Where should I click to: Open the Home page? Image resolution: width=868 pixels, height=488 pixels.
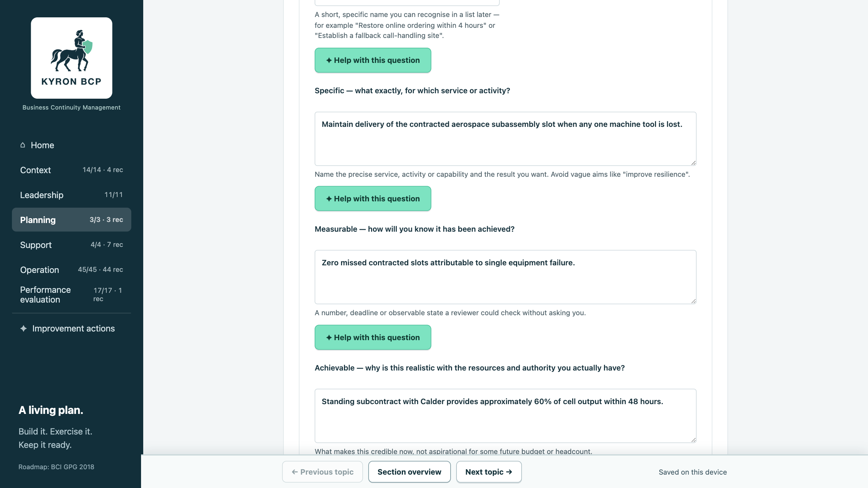(x=72, y=145)
